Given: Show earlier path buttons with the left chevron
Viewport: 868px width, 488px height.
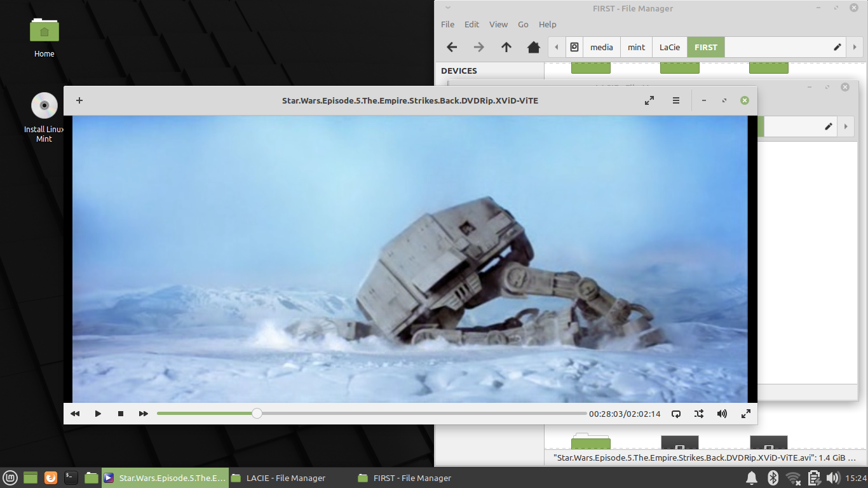Looking at the screenshot, I should 557,47.
